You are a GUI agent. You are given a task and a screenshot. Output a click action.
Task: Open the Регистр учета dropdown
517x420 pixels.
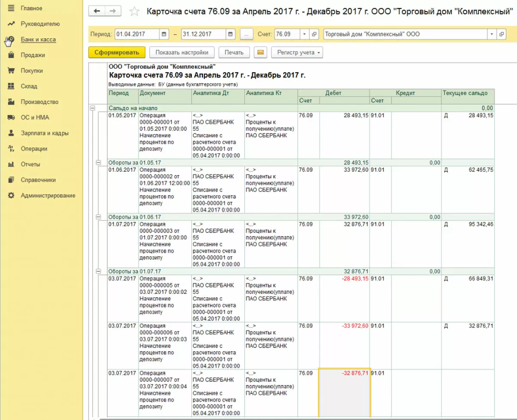point(297,52)
